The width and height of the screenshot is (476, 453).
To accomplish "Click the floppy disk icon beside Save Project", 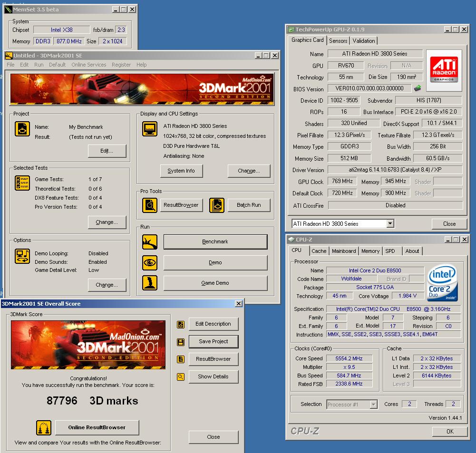I will click(181, 342).
